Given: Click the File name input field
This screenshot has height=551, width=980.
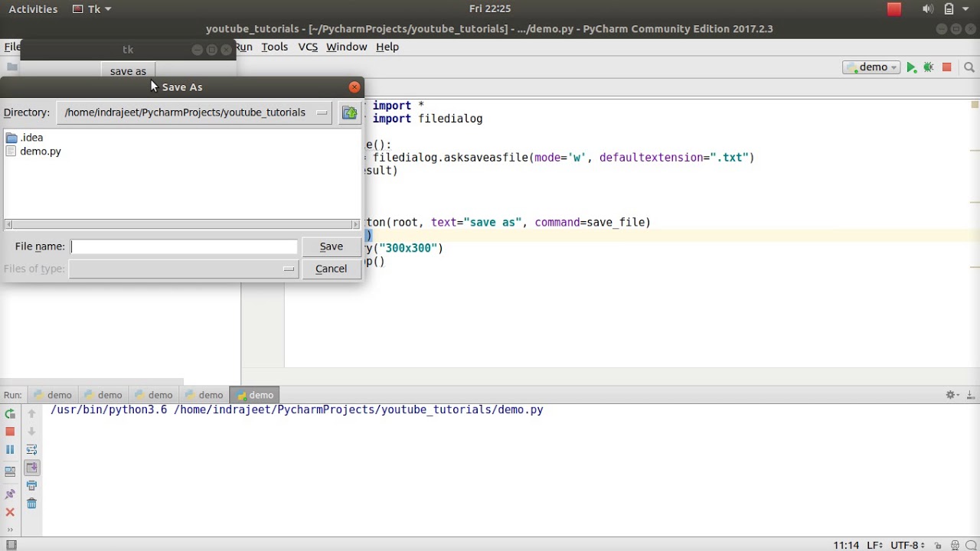Looking at the screenshot, I should click(x=184, y=246).
